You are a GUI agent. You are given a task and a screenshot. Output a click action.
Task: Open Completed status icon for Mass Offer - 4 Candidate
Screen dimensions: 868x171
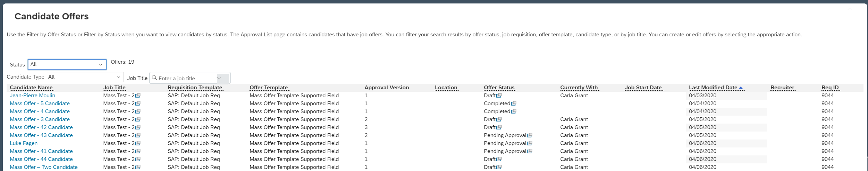tap(514, 111)
